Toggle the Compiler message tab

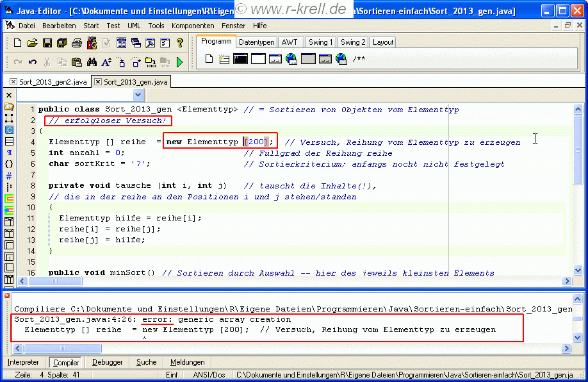tap(66, 362)
